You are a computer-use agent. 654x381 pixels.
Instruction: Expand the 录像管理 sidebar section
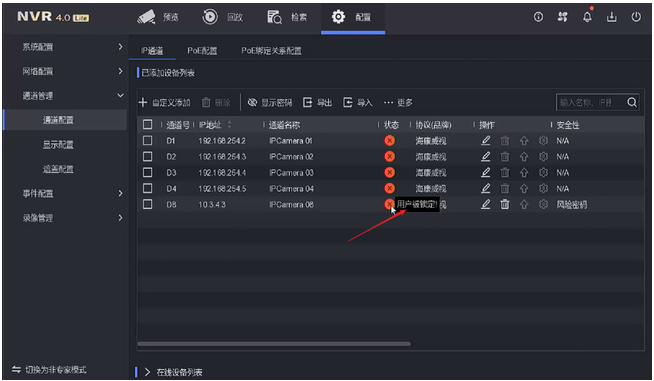[x=120, y=217]
